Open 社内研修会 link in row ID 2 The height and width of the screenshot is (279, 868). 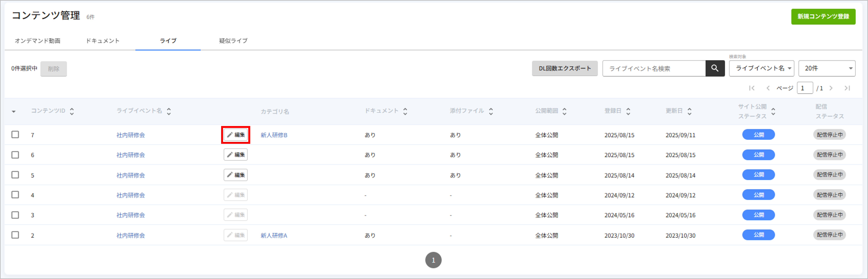131,235
